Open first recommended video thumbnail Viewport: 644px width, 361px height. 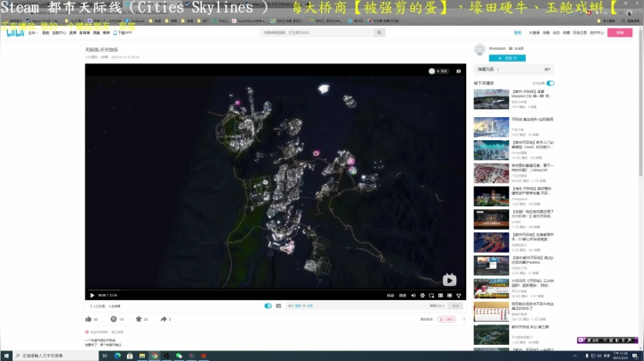tap(491, 99)
